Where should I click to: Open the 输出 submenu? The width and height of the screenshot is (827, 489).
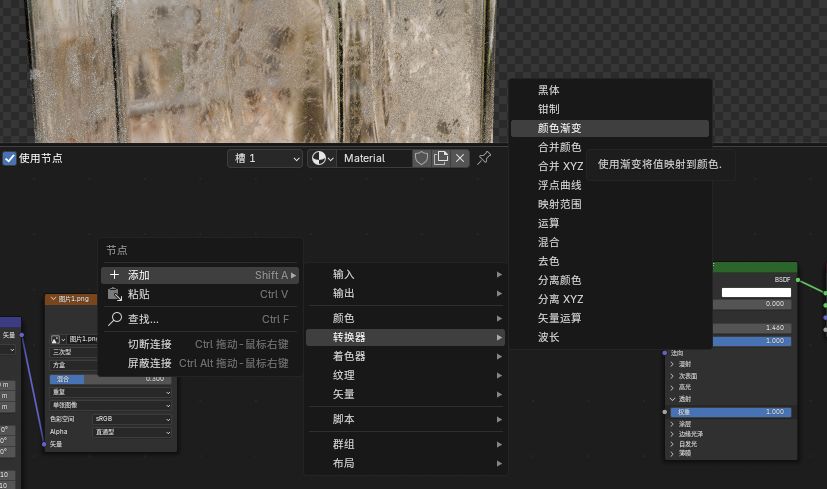click(405, 293)
